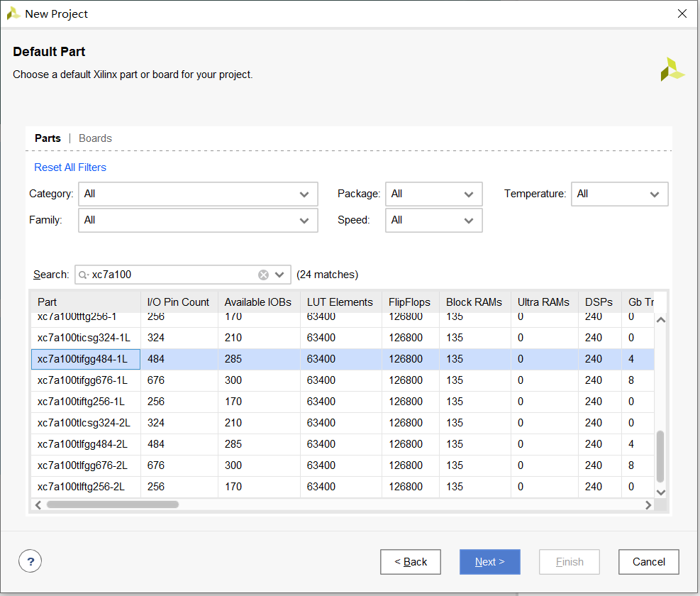700x596 pixels.
Task: Switch to the Boards tab
Action: pyautogui.click(x=95, y=138)
